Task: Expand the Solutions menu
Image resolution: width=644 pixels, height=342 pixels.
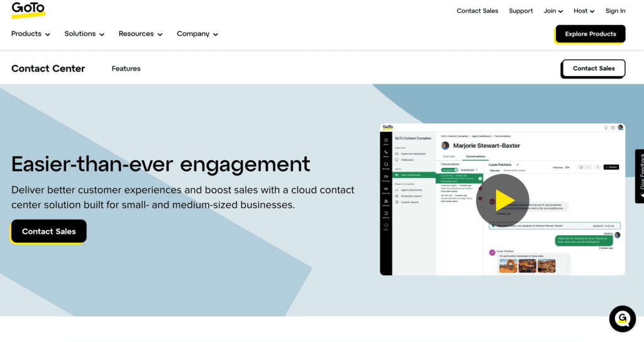Action: tap(84, 34)
